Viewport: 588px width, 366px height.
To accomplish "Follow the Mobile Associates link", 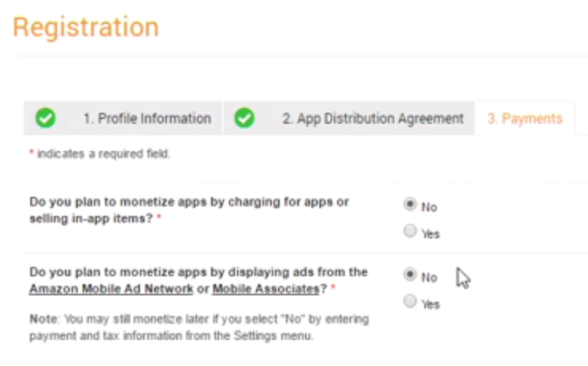I will click(x=266, y=289).
